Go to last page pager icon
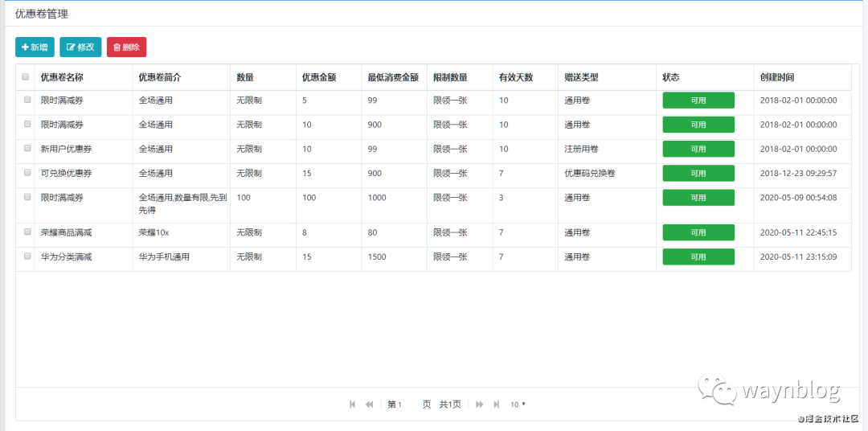The height and width of the screenshot is (431, 868). (497, 404)
